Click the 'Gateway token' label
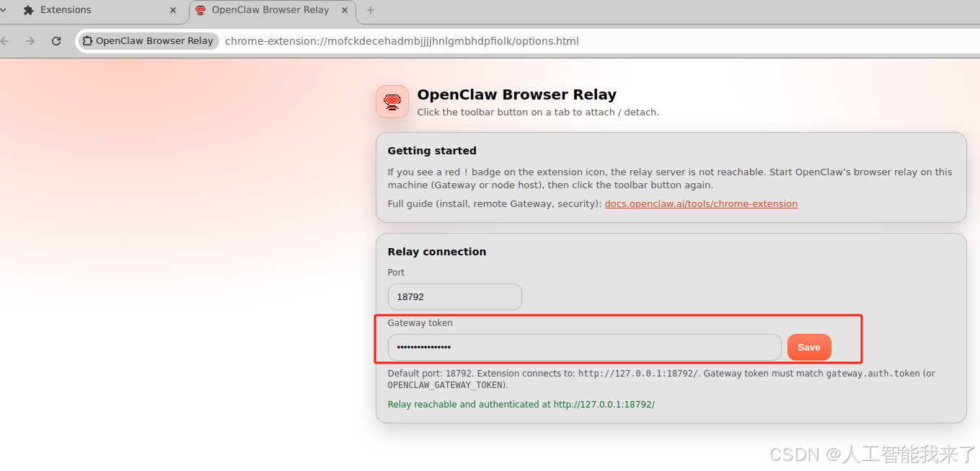The height and width of the screenshot is (471, 980). 420,323
